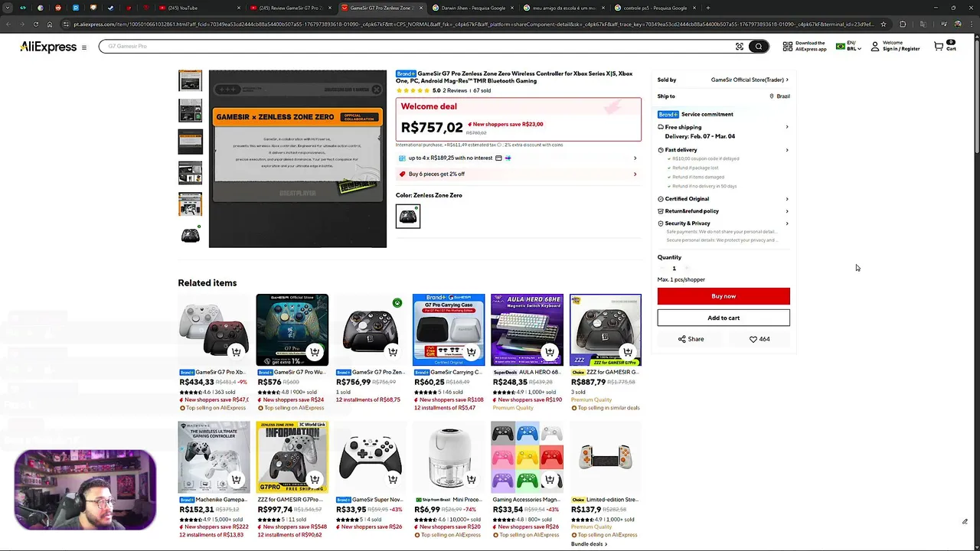Viewport: 980px width, 551px height.
Task: Open the shopping cart icon
Action: pos(939,47)
